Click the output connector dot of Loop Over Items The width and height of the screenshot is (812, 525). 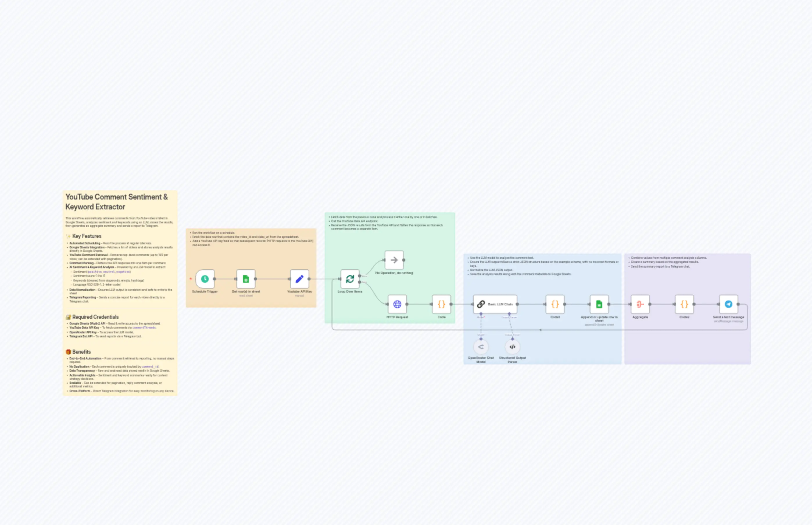click(360, 277)
